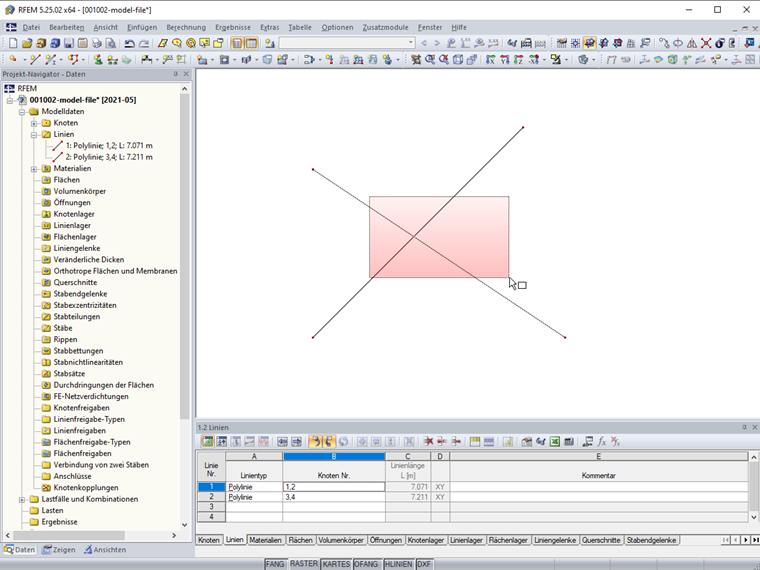This screenshot has width=760, height=570.
Task: Click the red X delete-row icon in table toolbar
Action: click(428, 442)
